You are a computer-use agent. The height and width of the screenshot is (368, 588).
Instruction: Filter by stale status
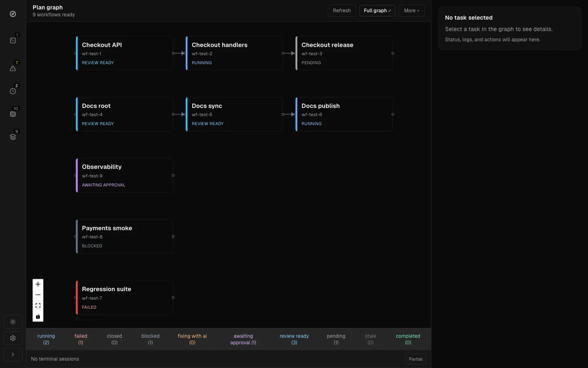point(370,339)
